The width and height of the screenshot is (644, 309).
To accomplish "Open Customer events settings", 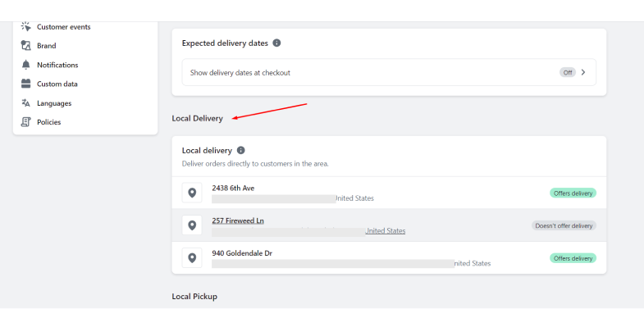I will (64, 27).
